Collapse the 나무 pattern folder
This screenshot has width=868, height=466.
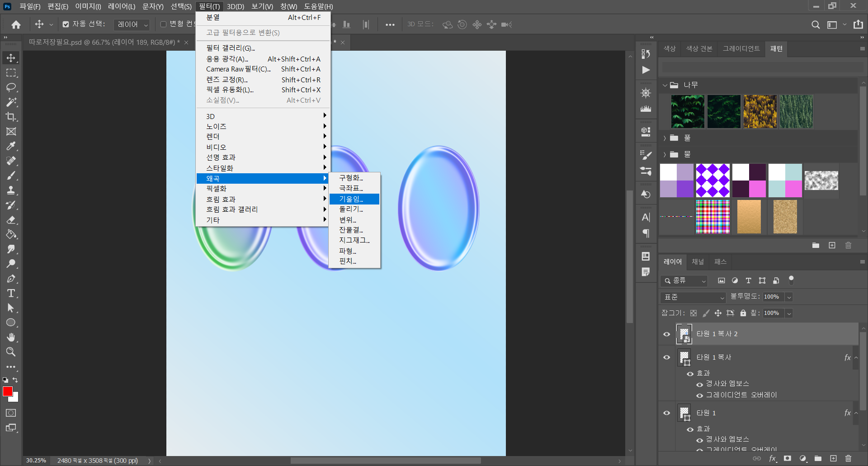665,85
